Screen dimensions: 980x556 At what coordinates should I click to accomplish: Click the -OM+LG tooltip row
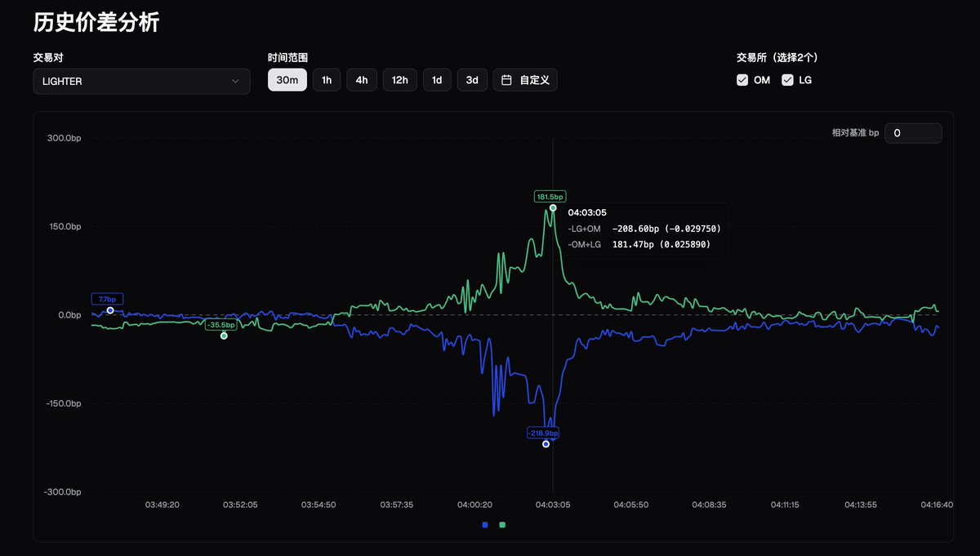pyautogui.click(x=639, y=245)
